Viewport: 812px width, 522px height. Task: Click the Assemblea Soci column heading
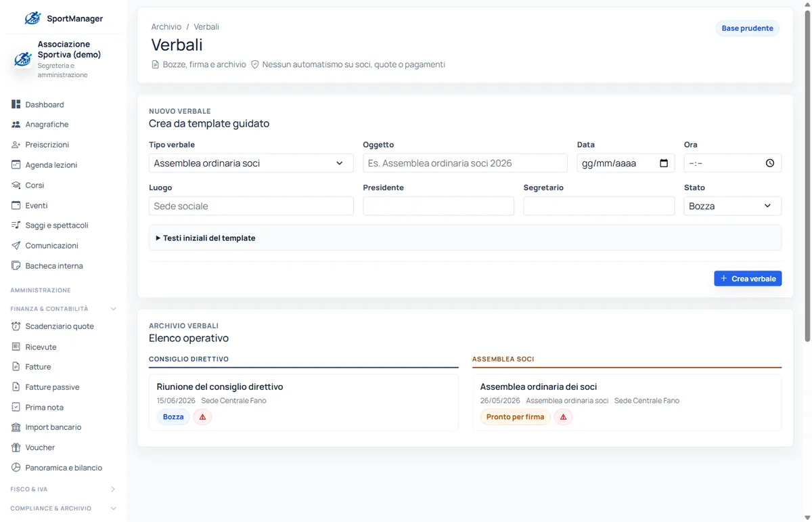(x=503, y=359)
